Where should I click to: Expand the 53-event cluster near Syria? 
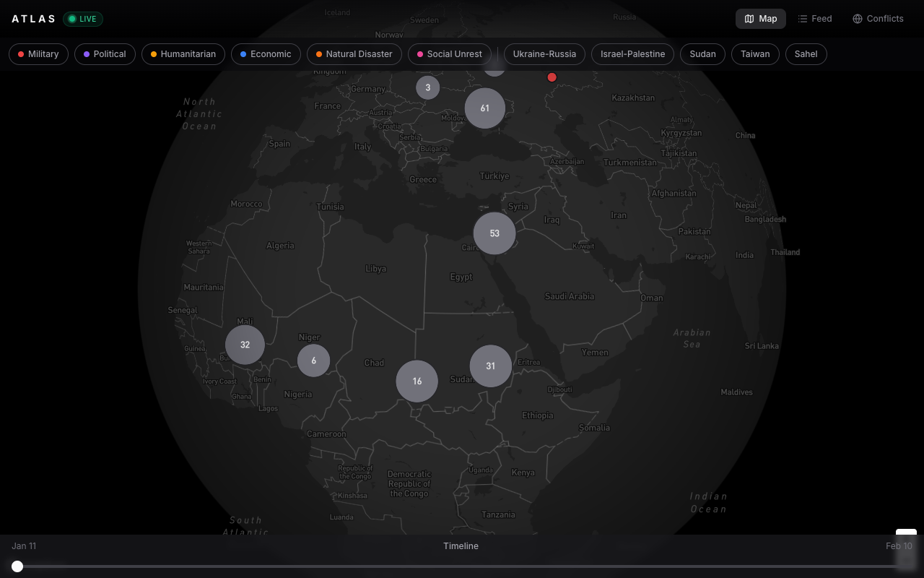[494, 233]
